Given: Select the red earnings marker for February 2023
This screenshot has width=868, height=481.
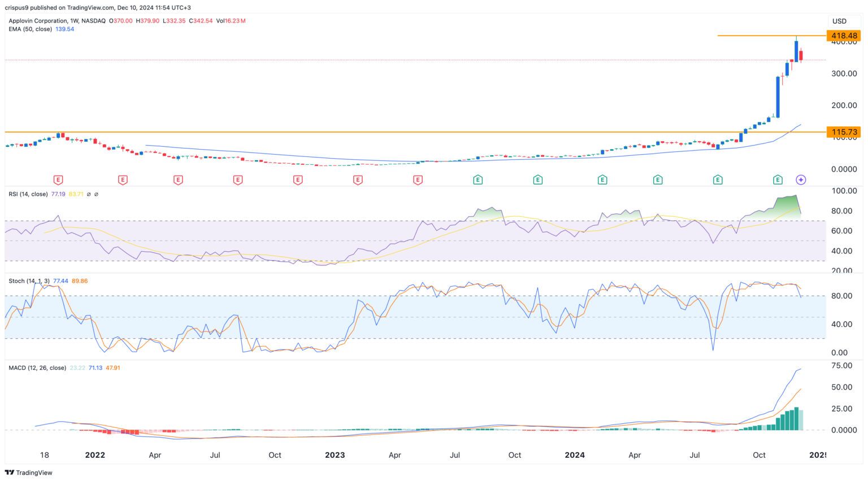Looking at the screenshot, I should click(x=358, y=180).
